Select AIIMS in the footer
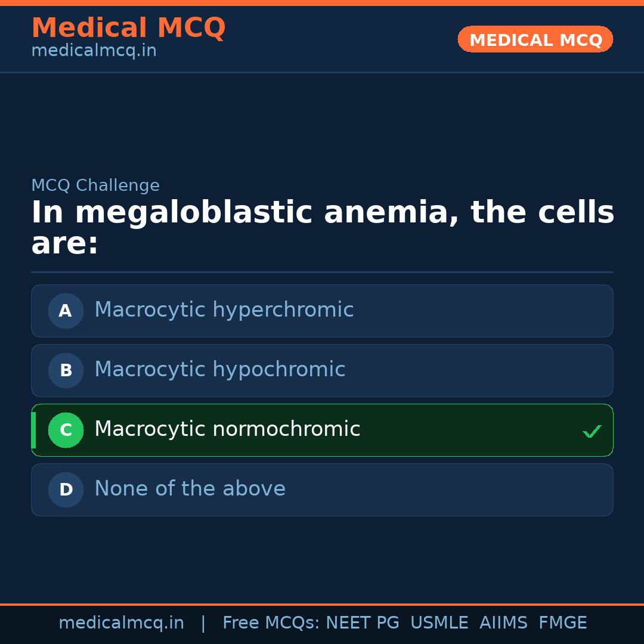The width and height of the screenshot is (644, 644). click(503, 623)
